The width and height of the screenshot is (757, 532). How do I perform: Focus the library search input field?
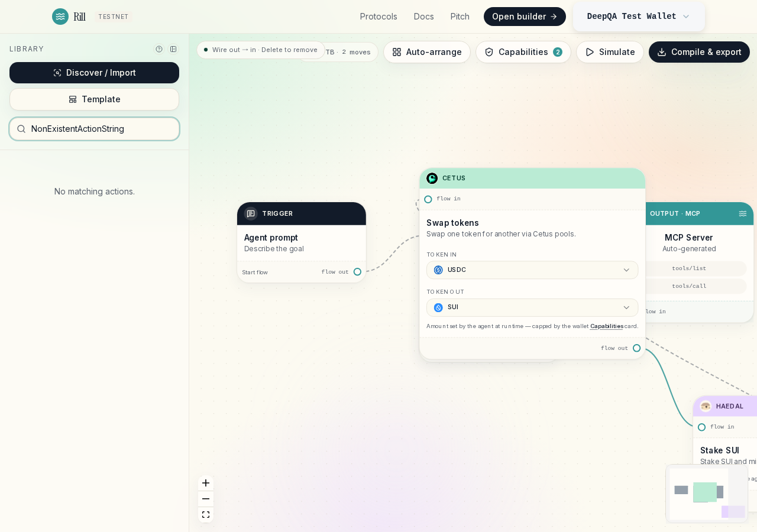[x=94, y=129]
